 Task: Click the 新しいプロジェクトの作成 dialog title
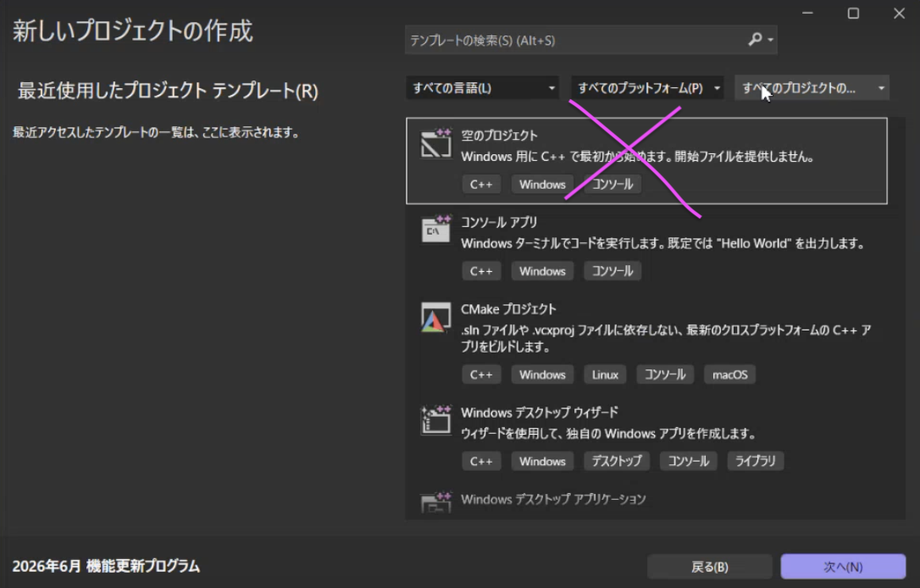tap(133, 31)
